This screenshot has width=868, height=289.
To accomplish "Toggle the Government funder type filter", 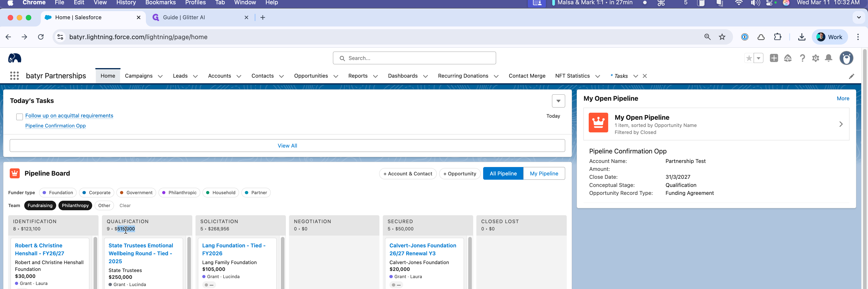I will (136, 193).
